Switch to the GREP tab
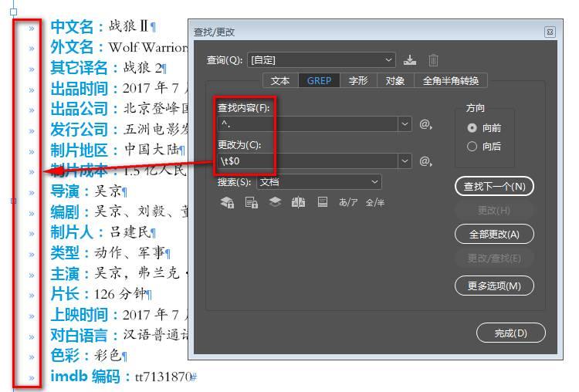 (319, 80)
